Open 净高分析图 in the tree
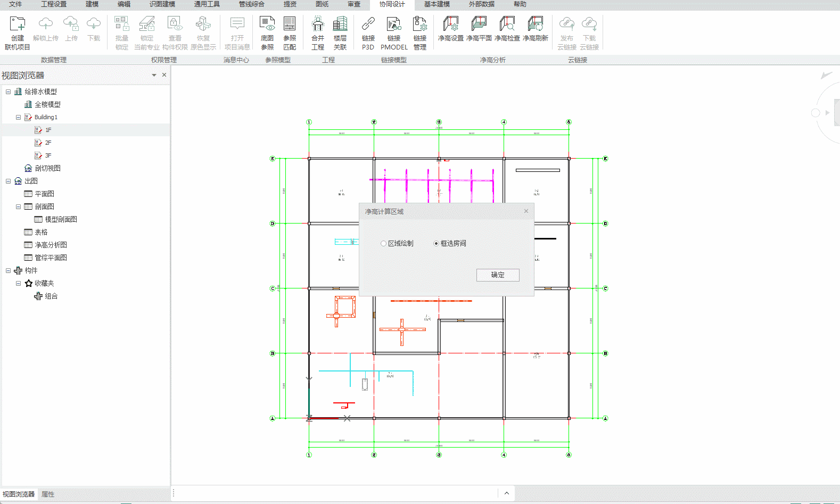 point(51,245)
